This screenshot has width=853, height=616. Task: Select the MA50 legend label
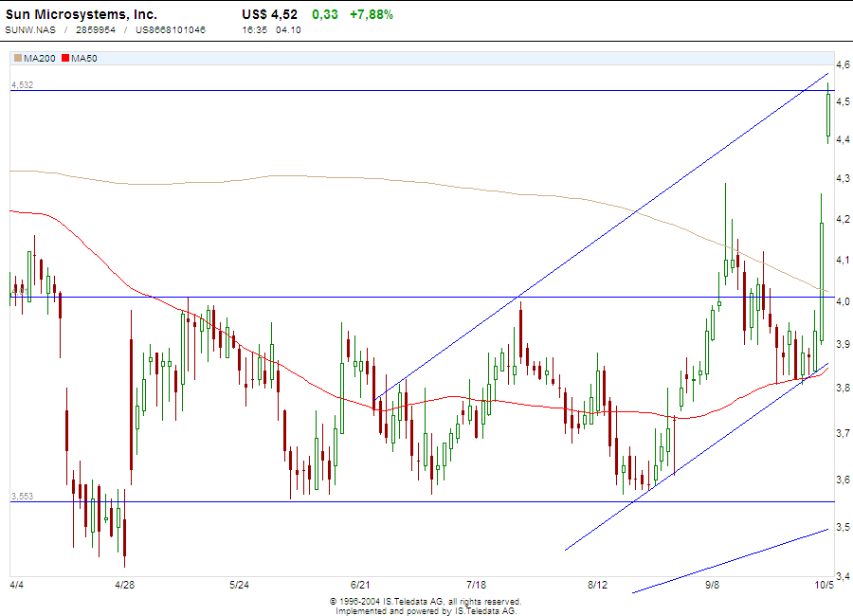click(x=83, y=58)
